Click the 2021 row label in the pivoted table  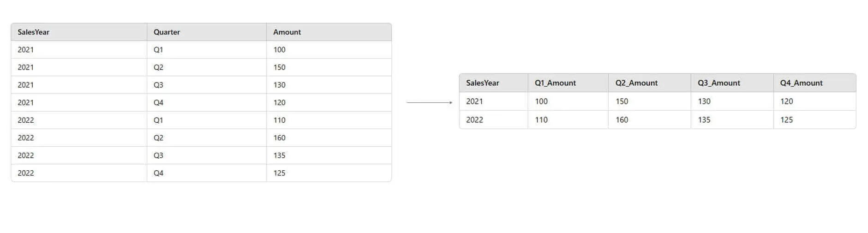(474, 102)
